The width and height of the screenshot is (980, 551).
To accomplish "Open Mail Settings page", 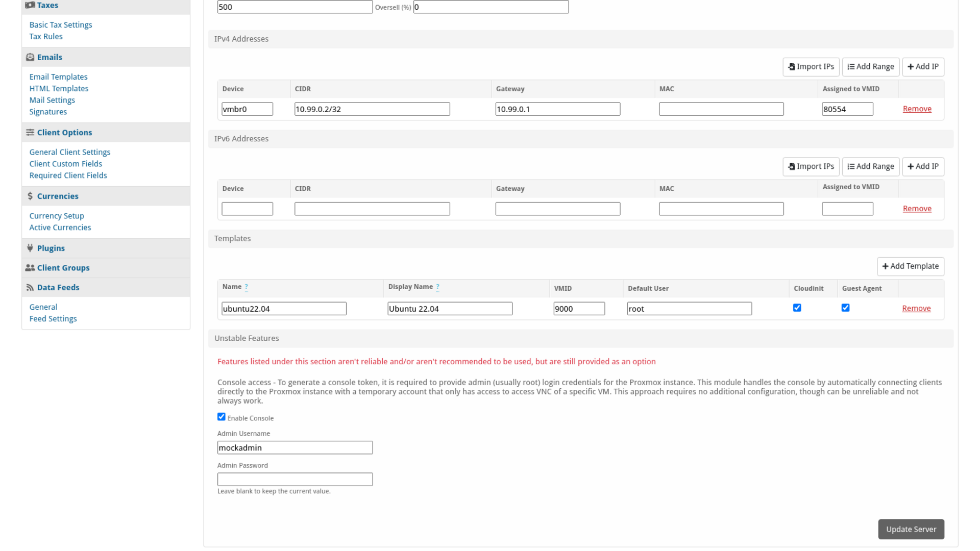I will tap(52, 100).
